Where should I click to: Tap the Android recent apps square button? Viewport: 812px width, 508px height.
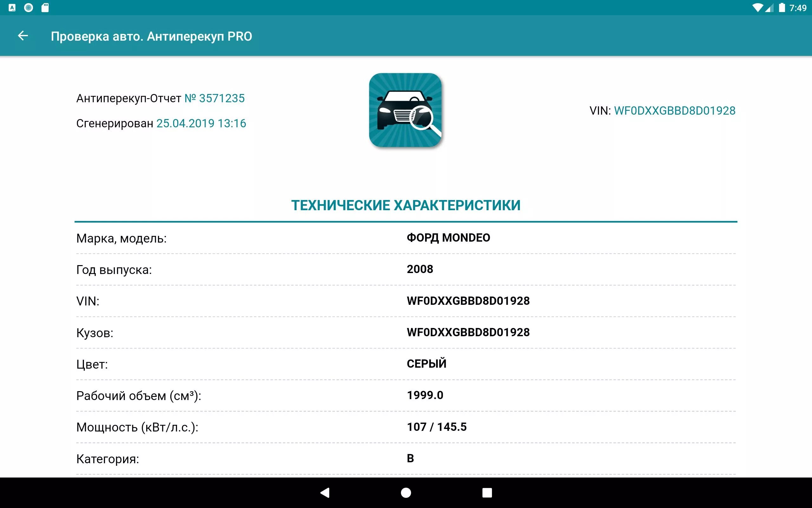(x=487, y=493)
